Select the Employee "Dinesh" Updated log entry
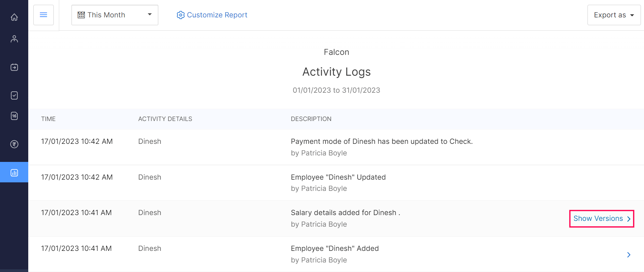The height and width of the screenshot is (272, 644). (x=338, y=177)
